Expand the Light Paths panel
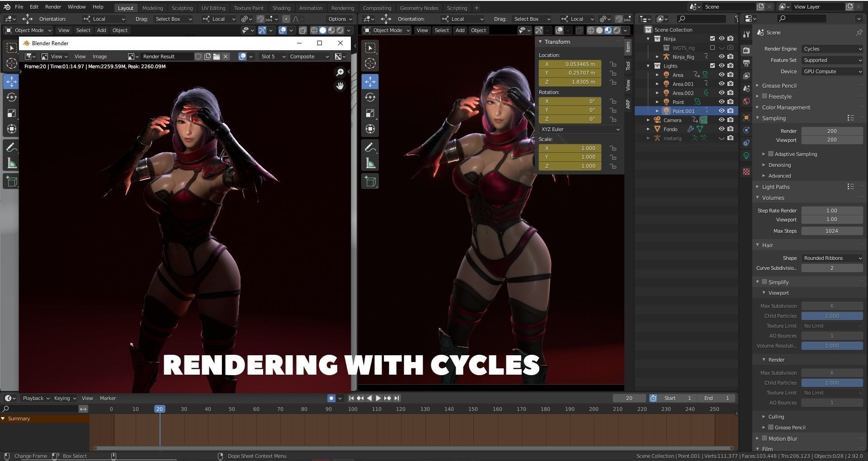868x461 pixels. coord(776,187)
